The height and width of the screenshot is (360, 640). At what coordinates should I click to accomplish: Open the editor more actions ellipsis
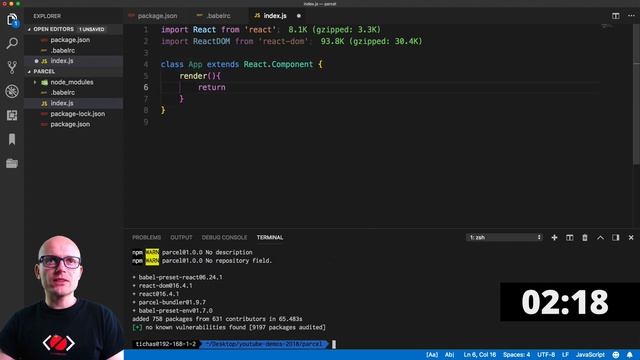point(631,16)
